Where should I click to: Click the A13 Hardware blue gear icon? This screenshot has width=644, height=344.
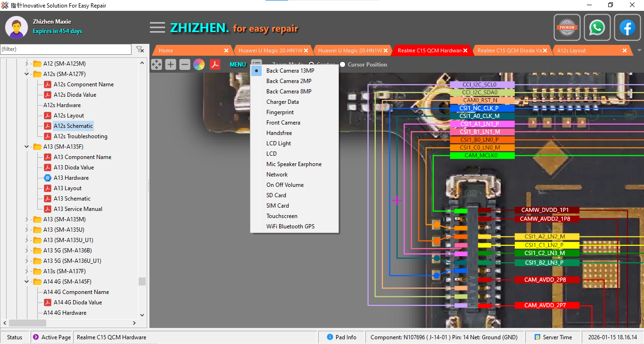click(48, 178)
